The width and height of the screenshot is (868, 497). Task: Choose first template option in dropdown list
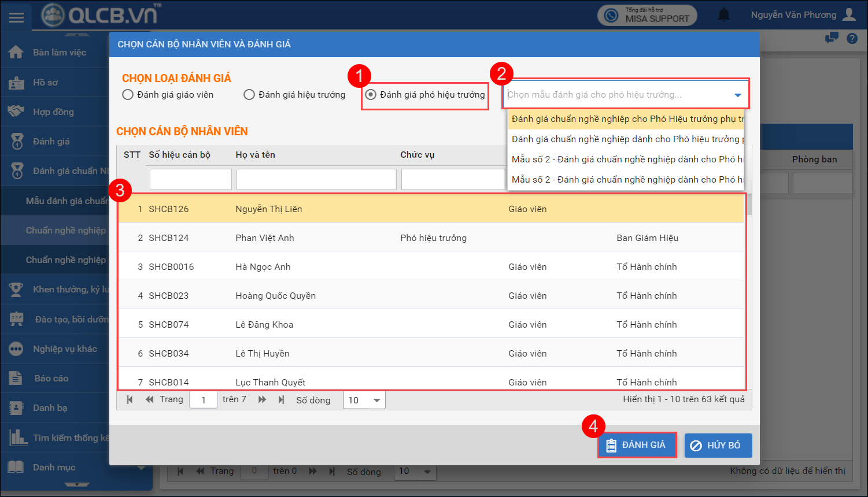(625, 119)
